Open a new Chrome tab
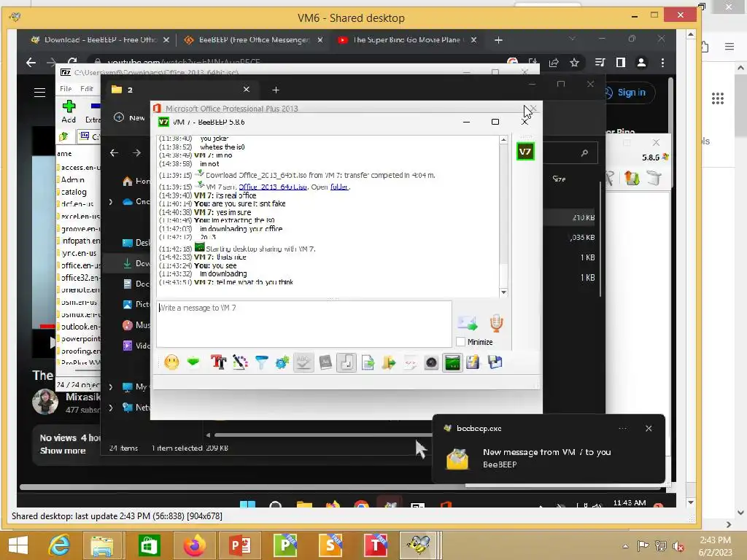This screenshot has height=560, width=747. coord(498,40)
